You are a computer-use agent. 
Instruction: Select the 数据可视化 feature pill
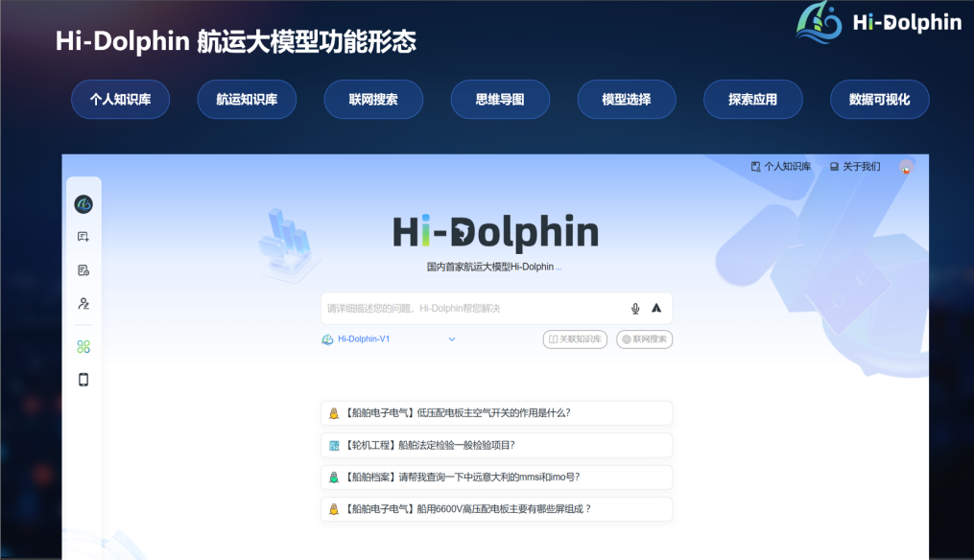point(880,100)
